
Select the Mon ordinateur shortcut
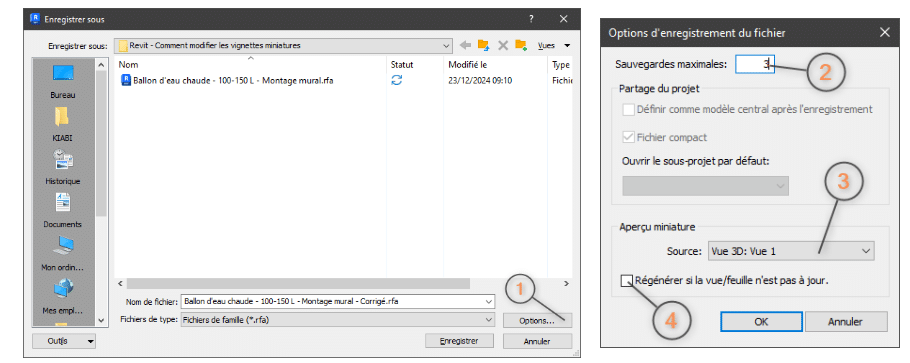click(63, 254)
